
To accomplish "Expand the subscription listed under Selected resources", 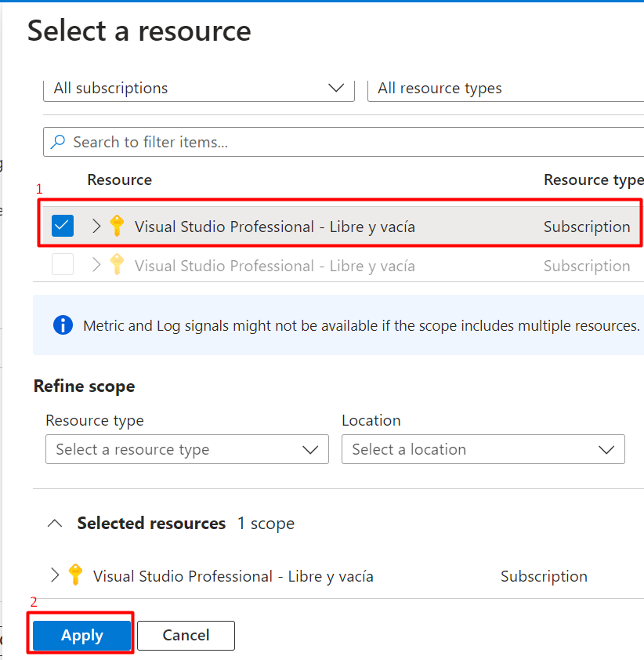I will (55, 575).
